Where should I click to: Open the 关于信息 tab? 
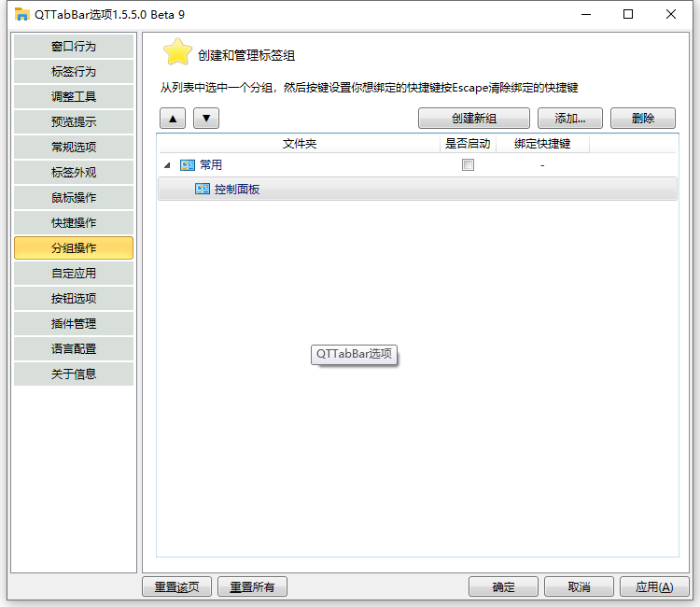(74, 374)
